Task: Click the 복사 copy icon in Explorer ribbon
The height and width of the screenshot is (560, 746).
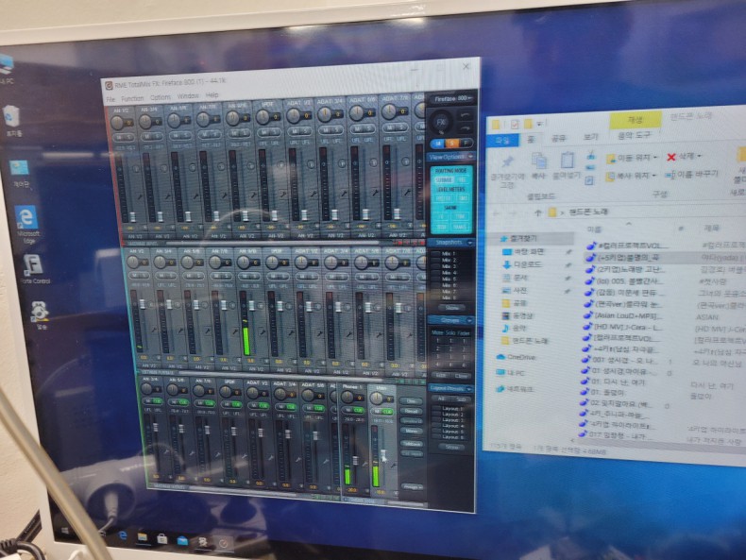Action: tap(538, 162)
